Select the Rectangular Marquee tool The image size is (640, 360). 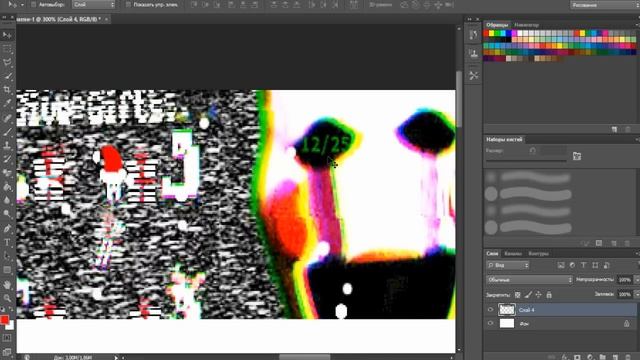click(7, 49)
